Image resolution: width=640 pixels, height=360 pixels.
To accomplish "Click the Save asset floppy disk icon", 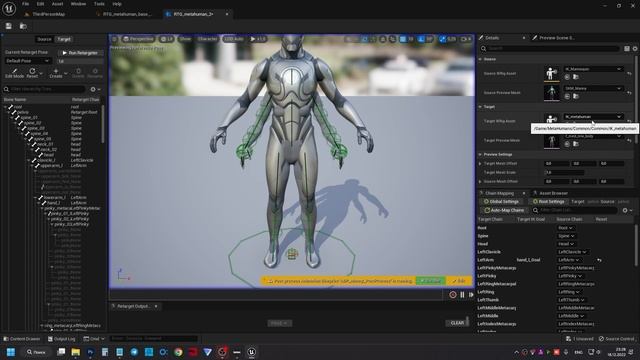I will point(9,26).
